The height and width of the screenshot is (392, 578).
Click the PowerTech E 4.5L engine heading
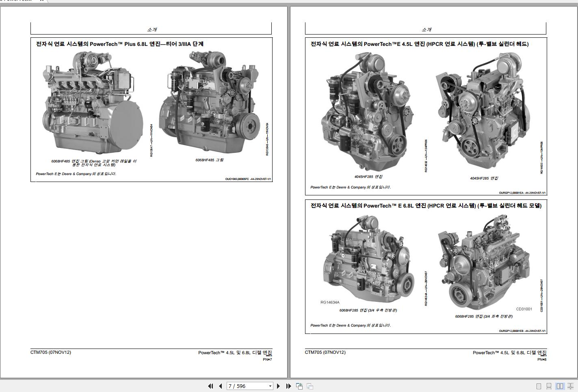(x=420, y=44)
